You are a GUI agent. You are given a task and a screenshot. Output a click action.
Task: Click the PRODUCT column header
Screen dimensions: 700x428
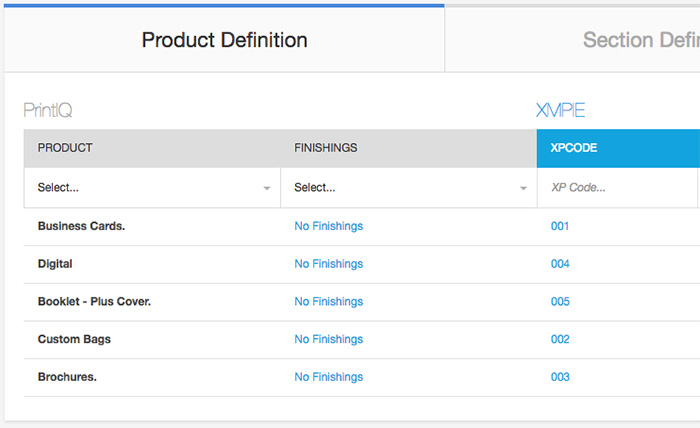tap(65, 148)
